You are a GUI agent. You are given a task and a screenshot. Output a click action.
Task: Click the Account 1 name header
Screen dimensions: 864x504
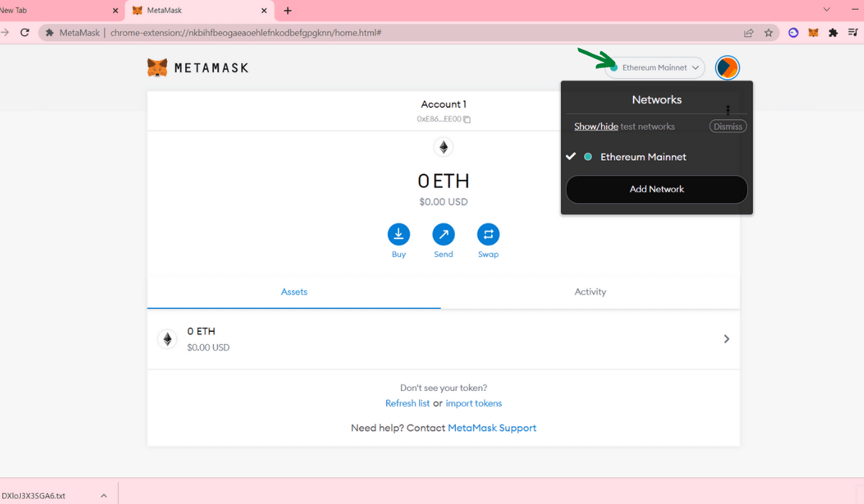(444, 104)
